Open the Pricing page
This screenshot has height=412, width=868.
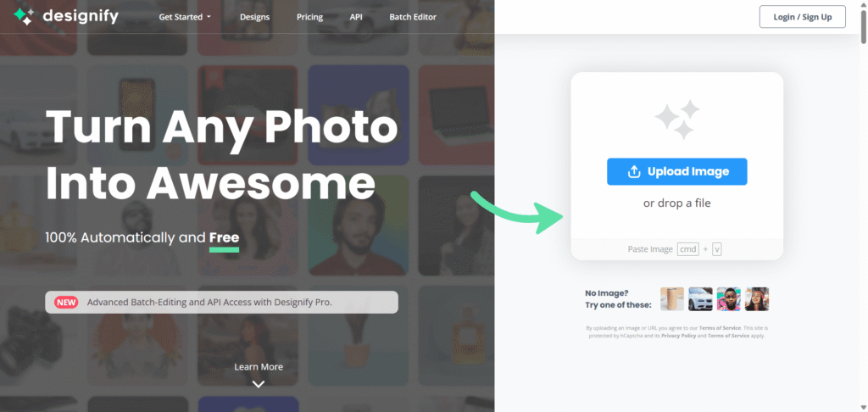310,17
